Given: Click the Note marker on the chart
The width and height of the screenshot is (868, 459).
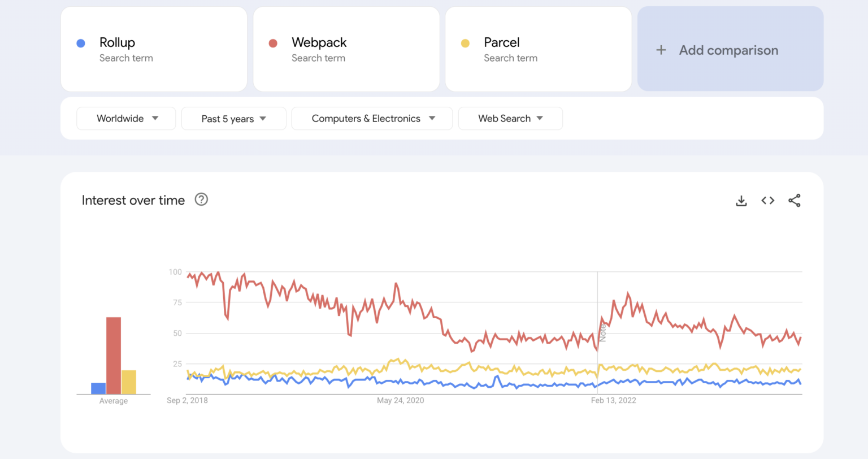Looking at the screenshot, I should (602, 333).
